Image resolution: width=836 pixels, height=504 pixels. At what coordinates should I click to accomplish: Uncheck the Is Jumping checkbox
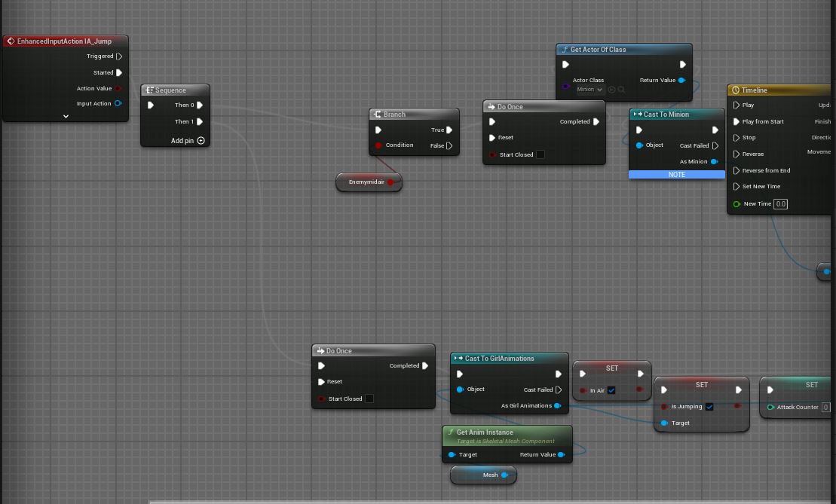click(709, 407)
